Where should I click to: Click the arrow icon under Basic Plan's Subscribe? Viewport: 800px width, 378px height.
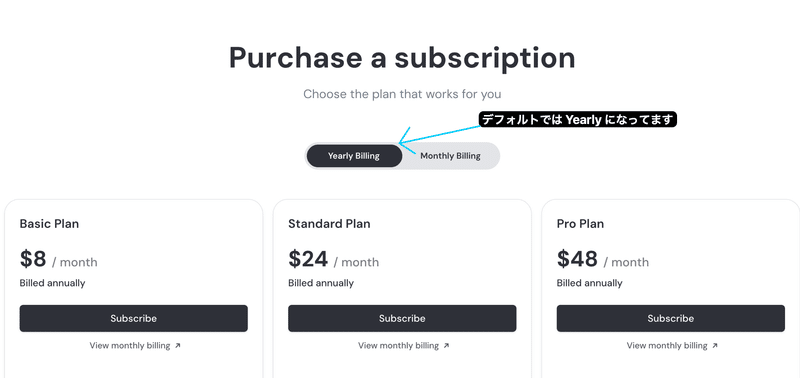pyautogui.click(x=178, y=345)
